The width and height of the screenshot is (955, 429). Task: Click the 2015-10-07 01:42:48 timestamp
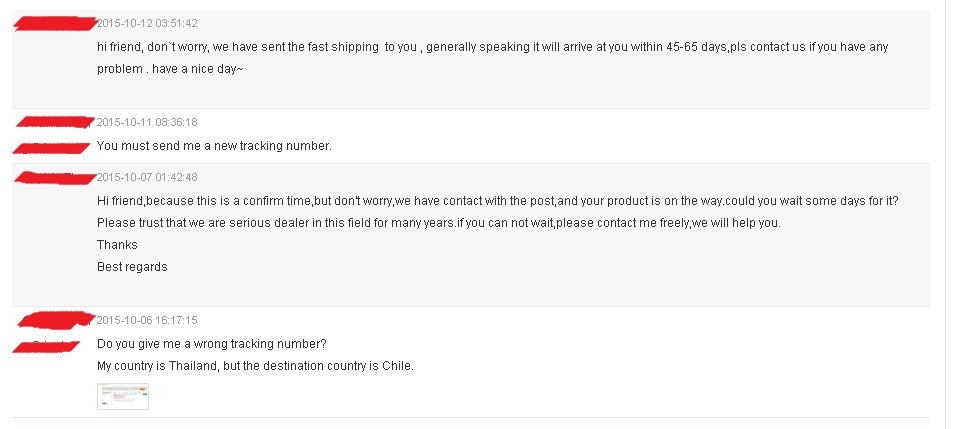coord(147,178)
